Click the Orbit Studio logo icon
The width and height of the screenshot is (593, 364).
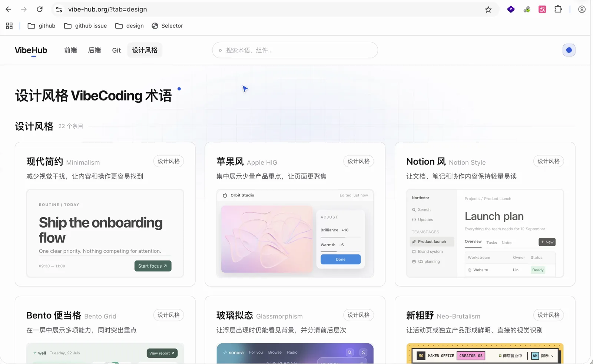point(225,195)
